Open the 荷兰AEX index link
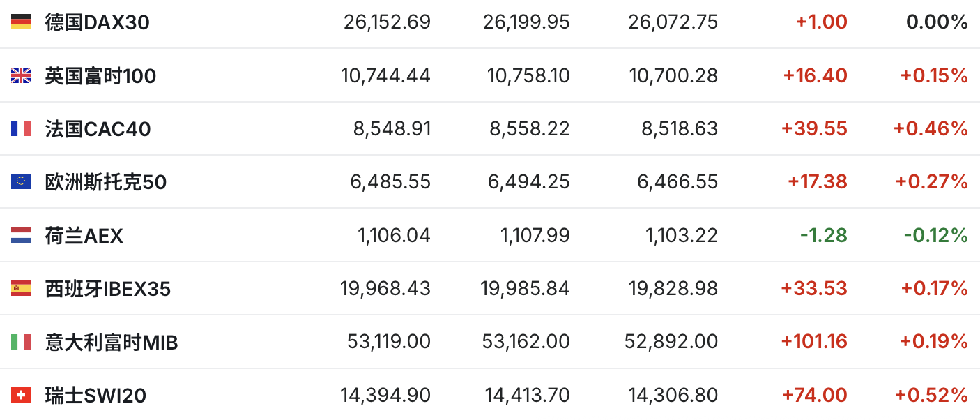This screenshot has height=420, width=980. pyautogui.click(x=84, y=236)
